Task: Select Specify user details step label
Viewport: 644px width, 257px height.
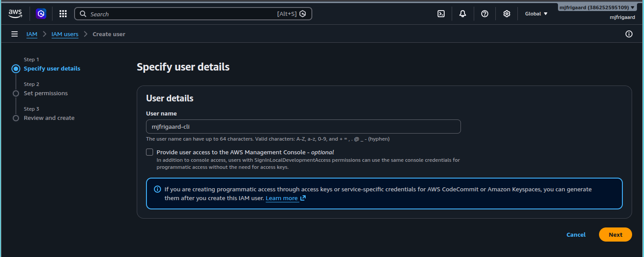Action: pos(52,68)
